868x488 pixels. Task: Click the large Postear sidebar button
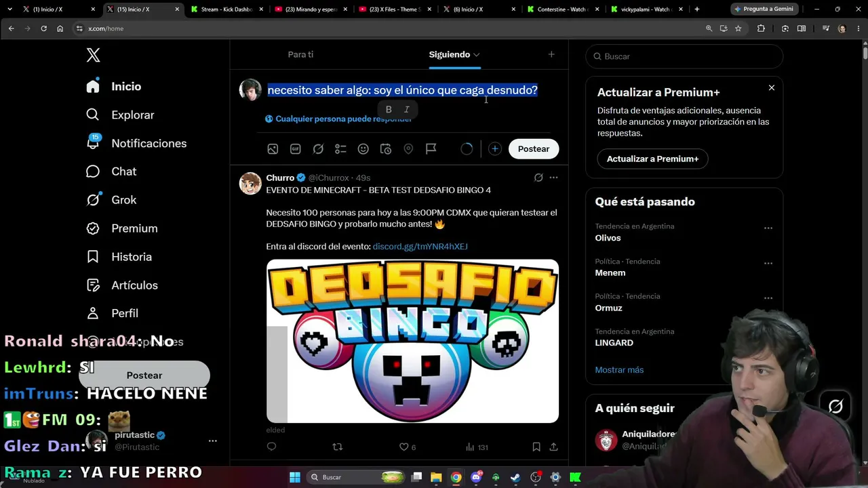144,375
